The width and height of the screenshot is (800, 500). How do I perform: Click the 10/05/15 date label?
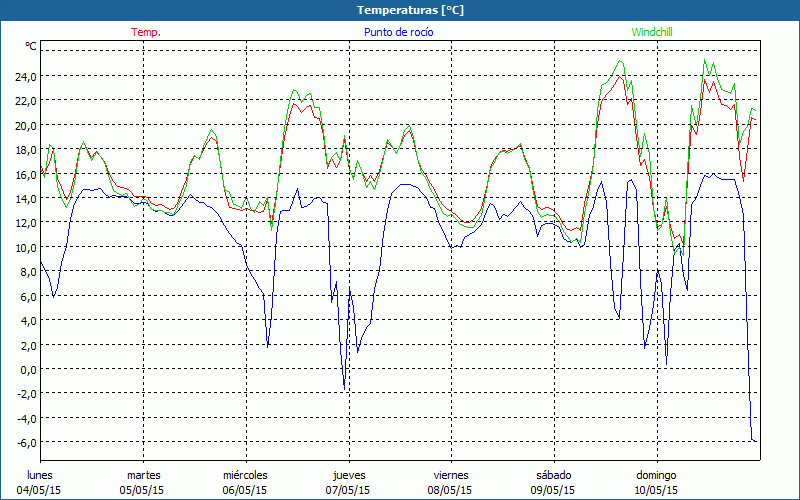coord(656,490)
